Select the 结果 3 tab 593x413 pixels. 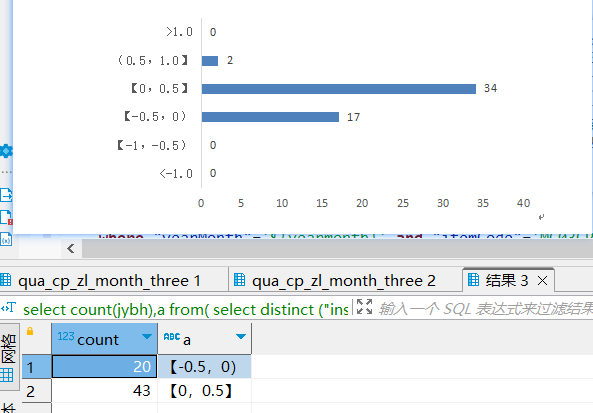[x=507, y=281]
